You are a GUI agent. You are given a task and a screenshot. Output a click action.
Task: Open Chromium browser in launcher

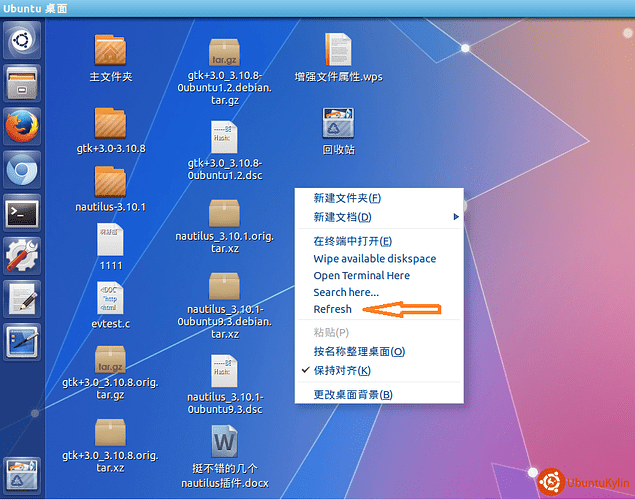(22, 170)
